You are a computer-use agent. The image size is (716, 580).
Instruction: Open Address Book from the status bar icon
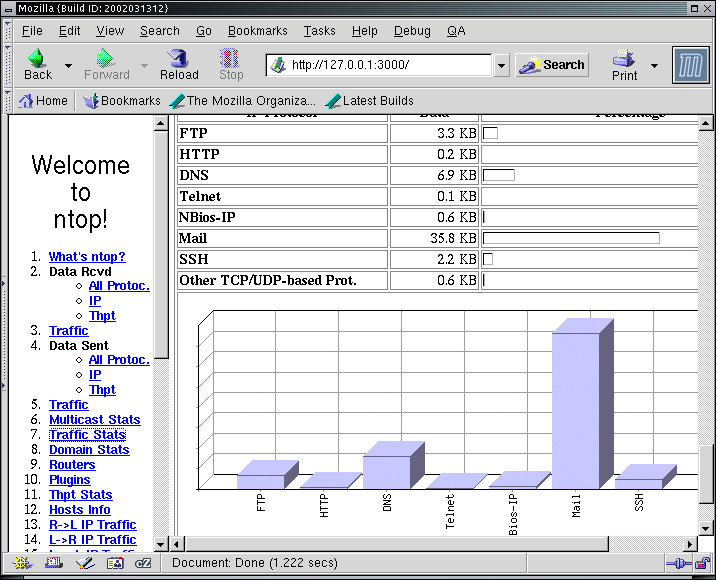[x=114, y=564]
